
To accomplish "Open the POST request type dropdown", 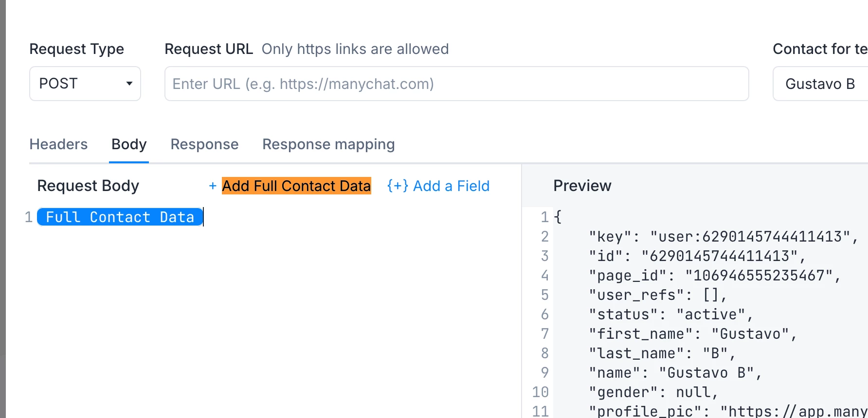I will (x=85, y=84).
